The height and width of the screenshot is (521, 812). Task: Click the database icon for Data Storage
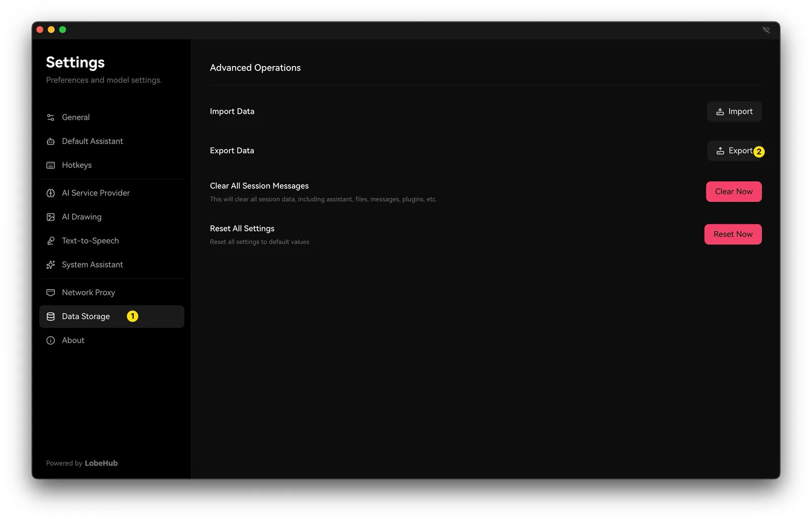point(51,317)
